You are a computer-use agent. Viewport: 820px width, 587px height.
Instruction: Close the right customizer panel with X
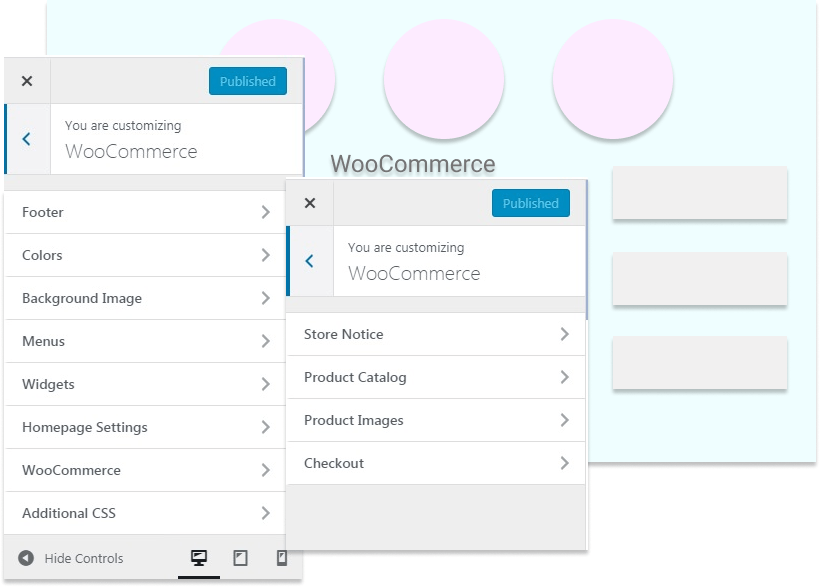(310, 203)
